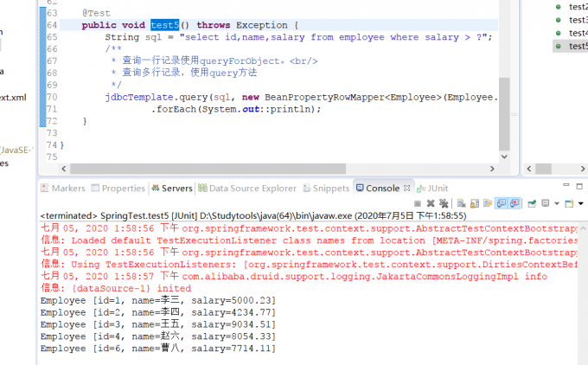Minimize the Console panel view
Viewport: 588px width, 365px height.
566,185
